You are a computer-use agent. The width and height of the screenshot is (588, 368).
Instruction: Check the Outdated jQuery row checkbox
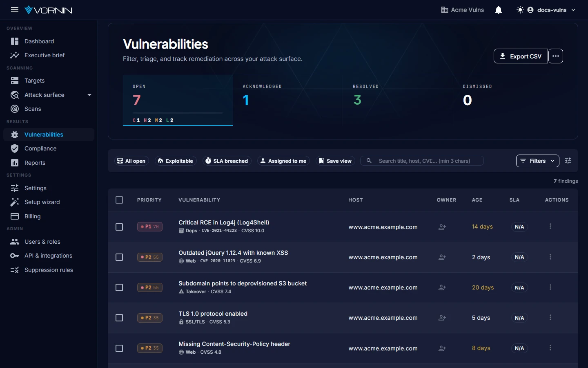click(119, 257)
